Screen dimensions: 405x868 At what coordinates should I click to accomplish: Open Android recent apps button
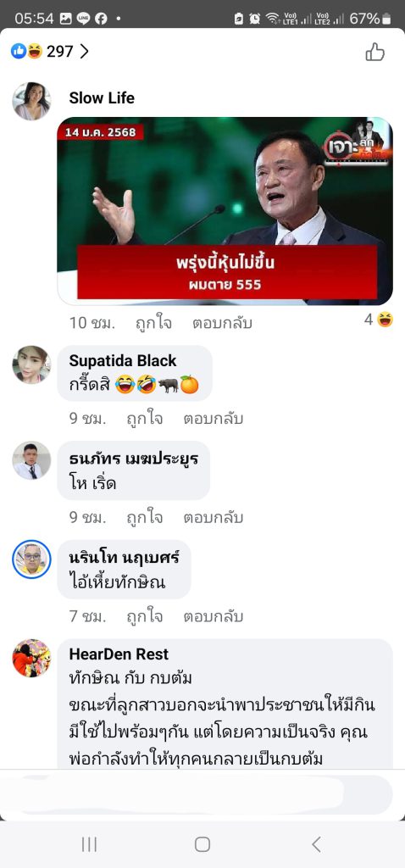tap(89, 844)
